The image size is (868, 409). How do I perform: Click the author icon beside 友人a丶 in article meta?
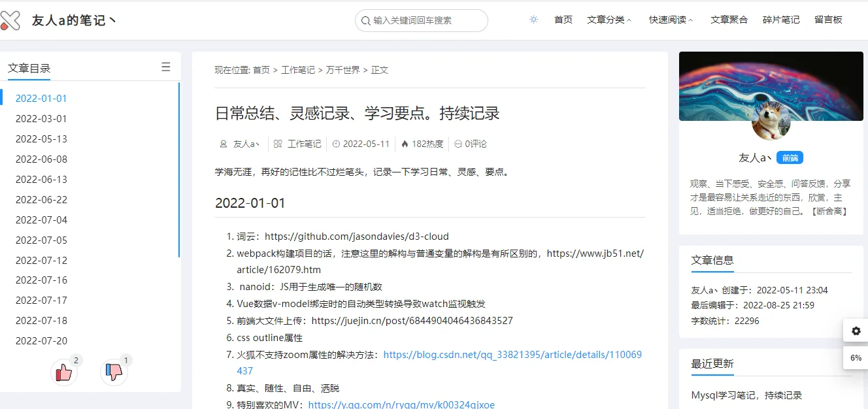point(224,144)
